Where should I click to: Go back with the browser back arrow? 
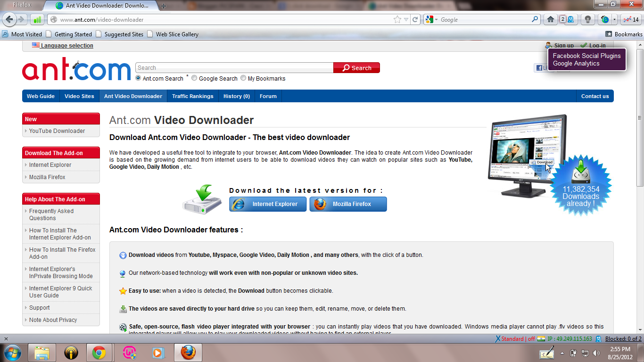point(9,19)
